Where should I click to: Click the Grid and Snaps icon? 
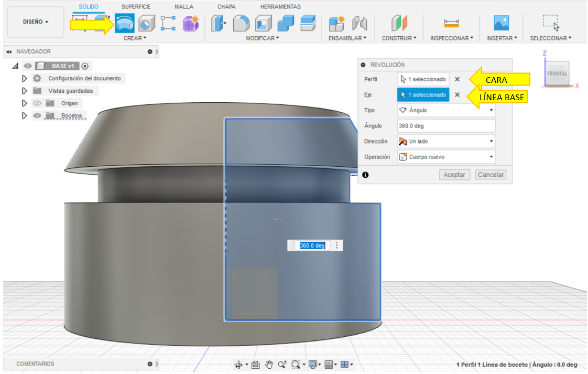point(329,365)
